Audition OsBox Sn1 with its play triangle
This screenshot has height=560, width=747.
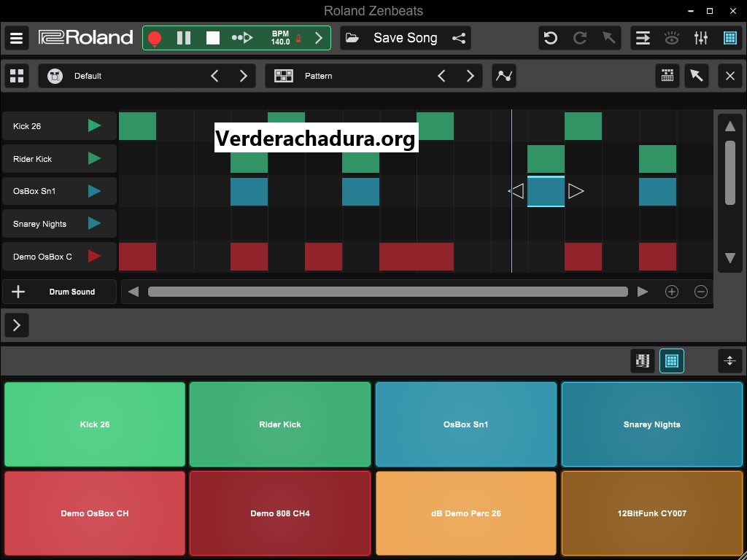[x=95, y=192]
